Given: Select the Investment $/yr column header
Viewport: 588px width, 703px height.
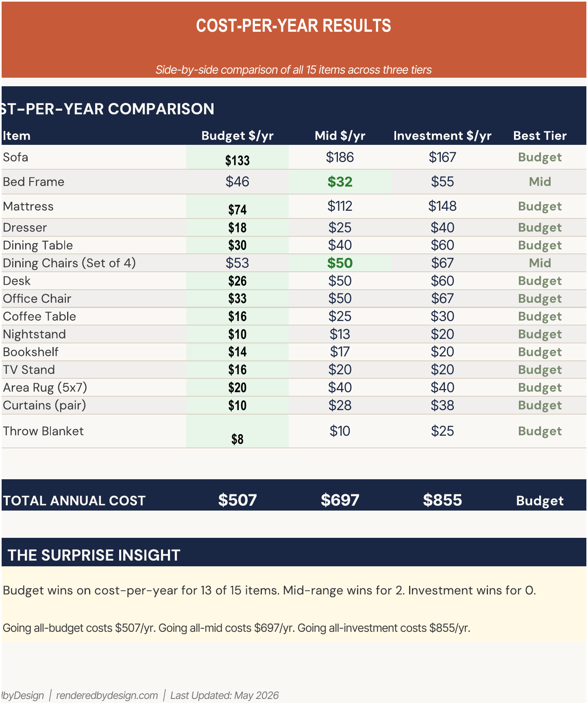Looking at the screenshot, I should (442, 135).
